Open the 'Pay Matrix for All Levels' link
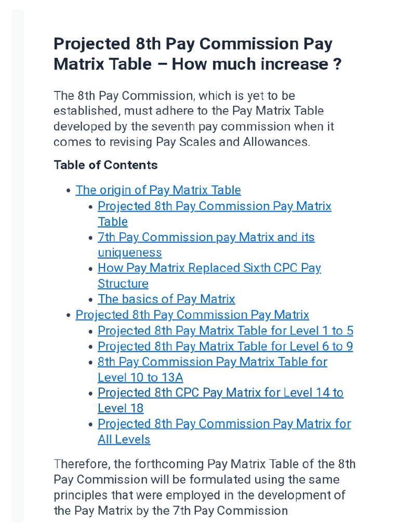This screenshot has width=399, height=532. [x=224, y=424]
